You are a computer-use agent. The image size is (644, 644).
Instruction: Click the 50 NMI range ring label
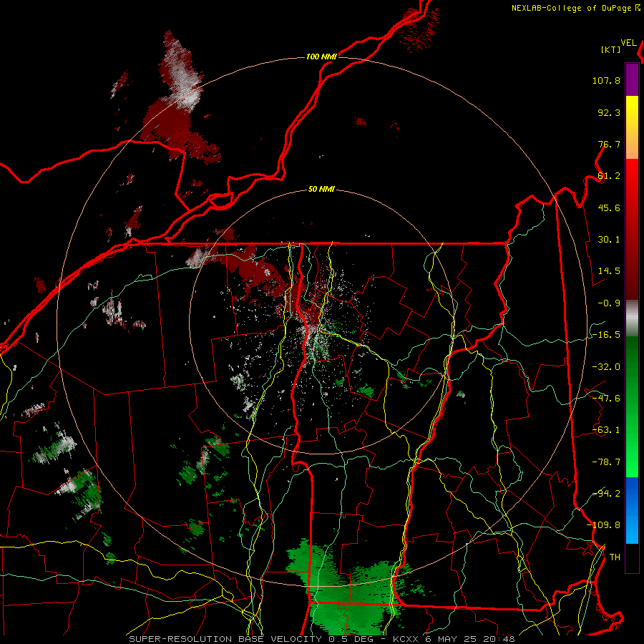pyautogui.click(x=321, y=190)
